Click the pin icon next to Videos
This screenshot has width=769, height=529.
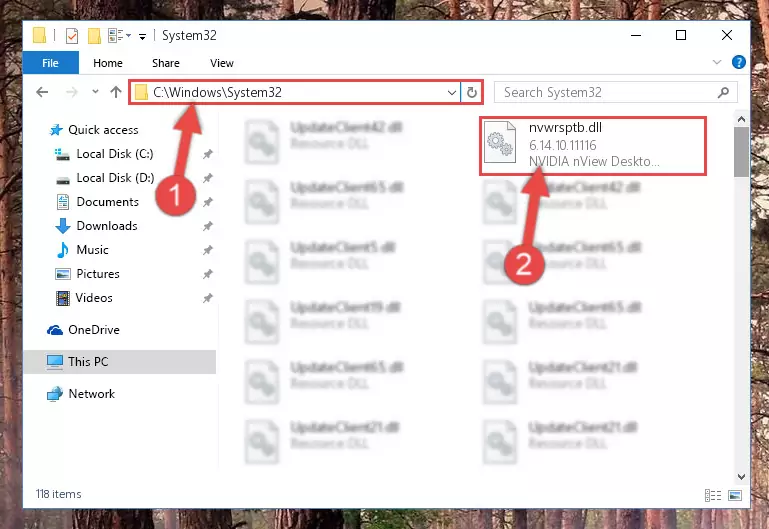tap(207, 298)
